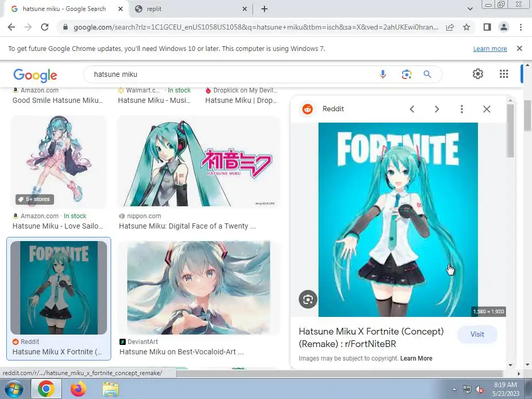Open Hatsune Miku Love Sailor caption link

coord(58,226)
